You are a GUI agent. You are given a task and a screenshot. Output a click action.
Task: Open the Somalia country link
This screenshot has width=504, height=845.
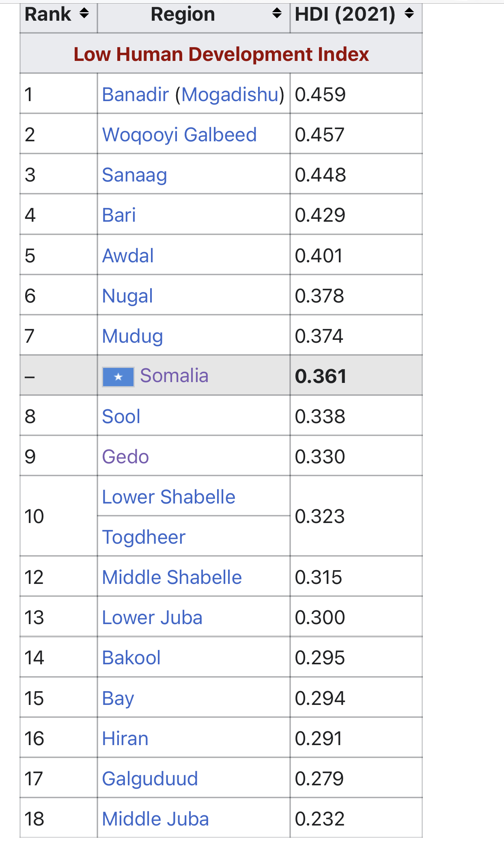[x=174, y=376]
